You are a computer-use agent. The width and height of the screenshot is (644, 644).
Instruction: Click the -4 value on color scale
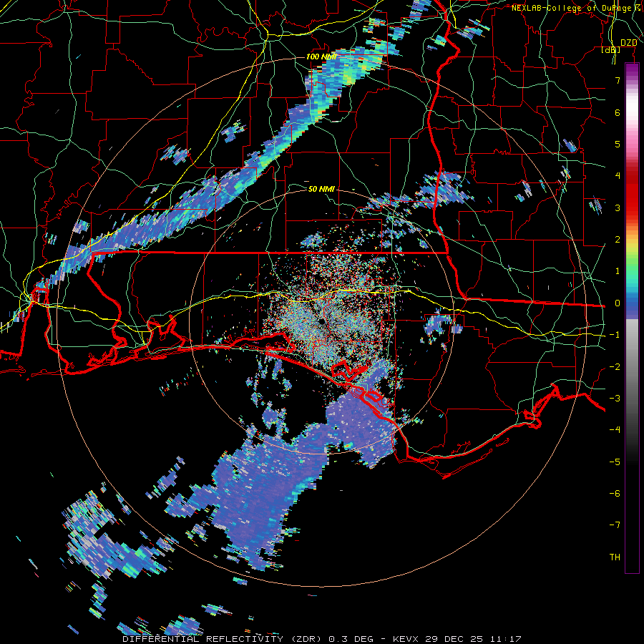point(615,429)
